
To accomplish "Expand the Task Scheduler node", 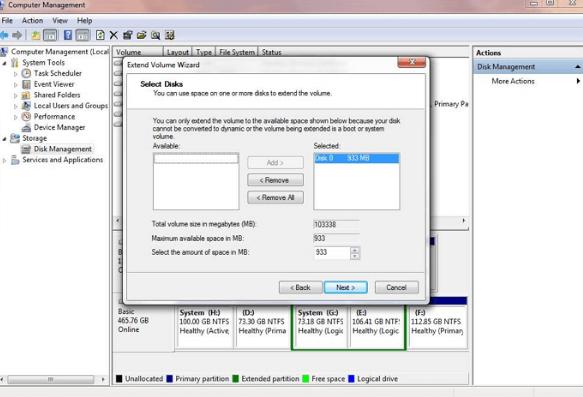I will (x=16, y=74).
